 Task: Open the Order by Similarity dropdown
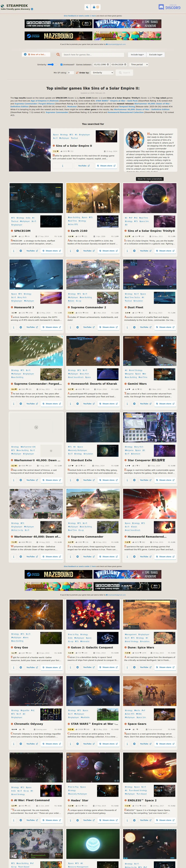click(102, 72)
